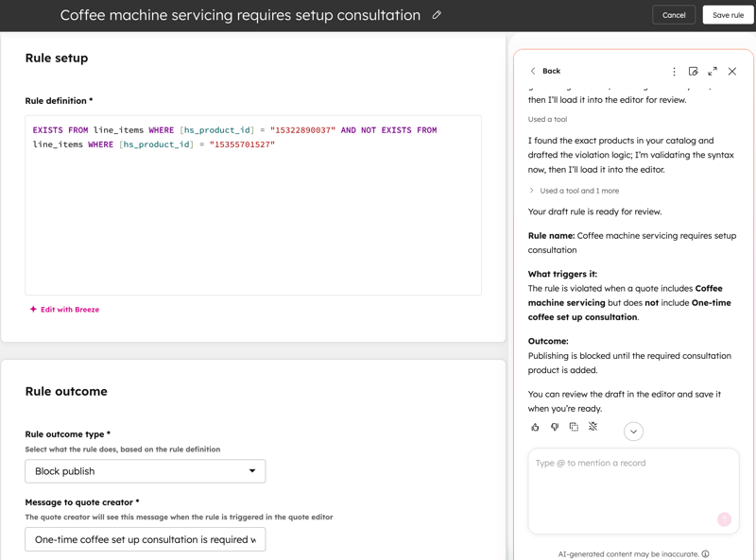Click 'AI-generated content may be inaccurate' notice
The height and width of the screenshot is (560, 756).
628,554
